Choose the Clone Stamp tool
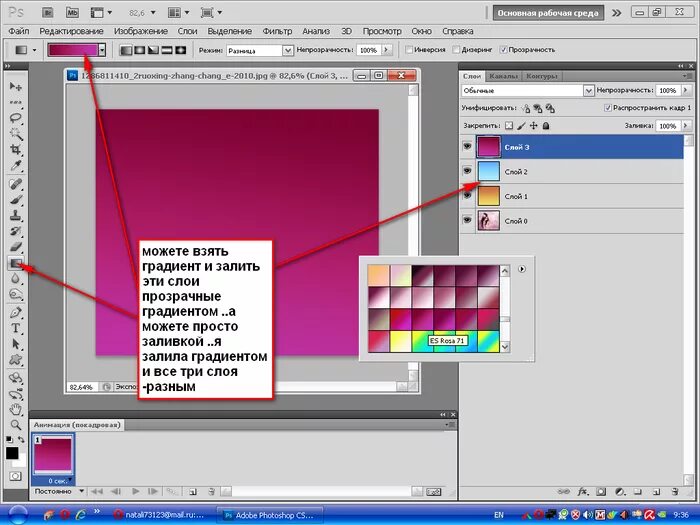 (16, 216)
